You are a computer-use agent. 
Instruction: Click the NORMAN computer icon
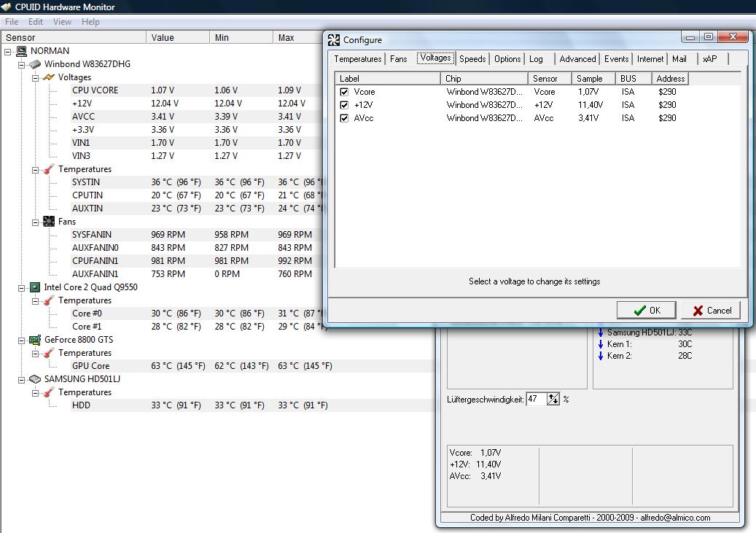[x=21, y=51]
